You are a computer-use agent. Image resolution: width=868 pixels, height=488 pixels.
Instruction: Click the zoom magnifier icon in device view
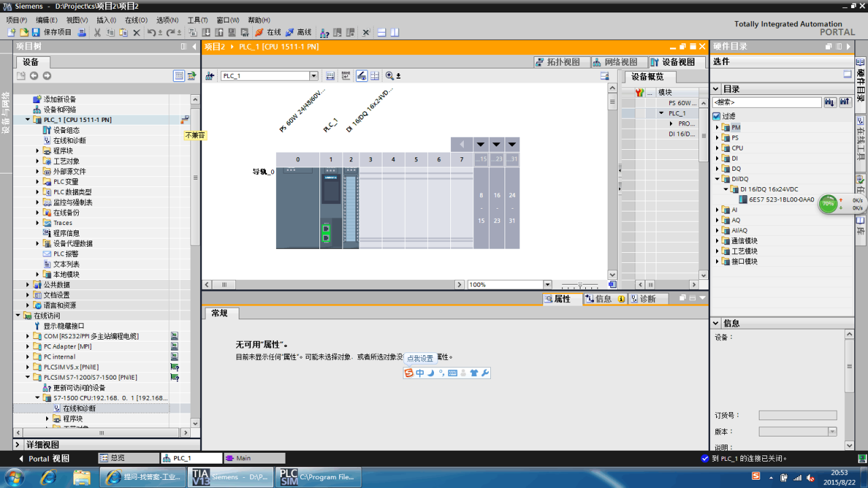click(x=389, y=76)
